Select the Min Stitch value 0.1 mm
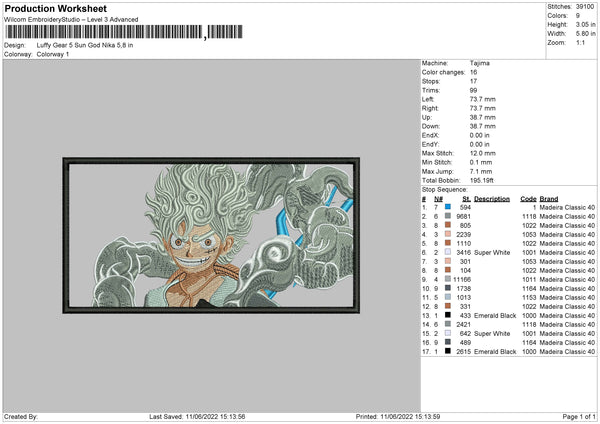 click(x=481, y=162)
